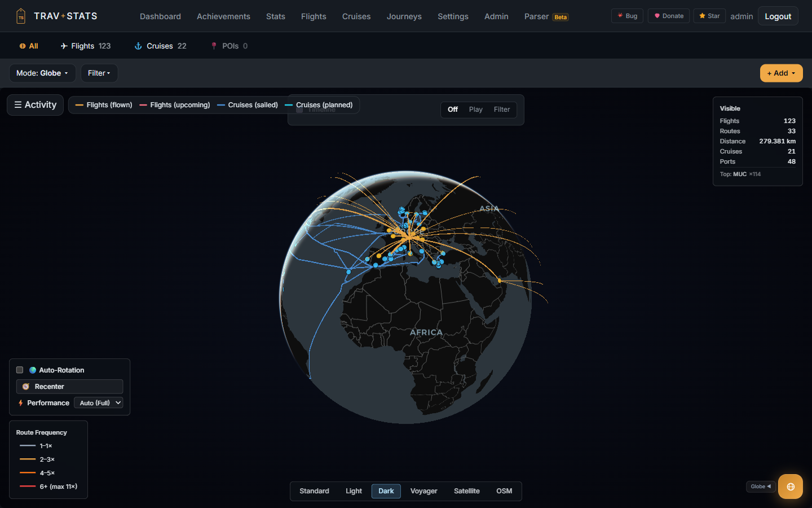This screenshot has height=508, width=812.
Task: Click the airplane icon in Flights tab
Action: [x=64, y=46]
